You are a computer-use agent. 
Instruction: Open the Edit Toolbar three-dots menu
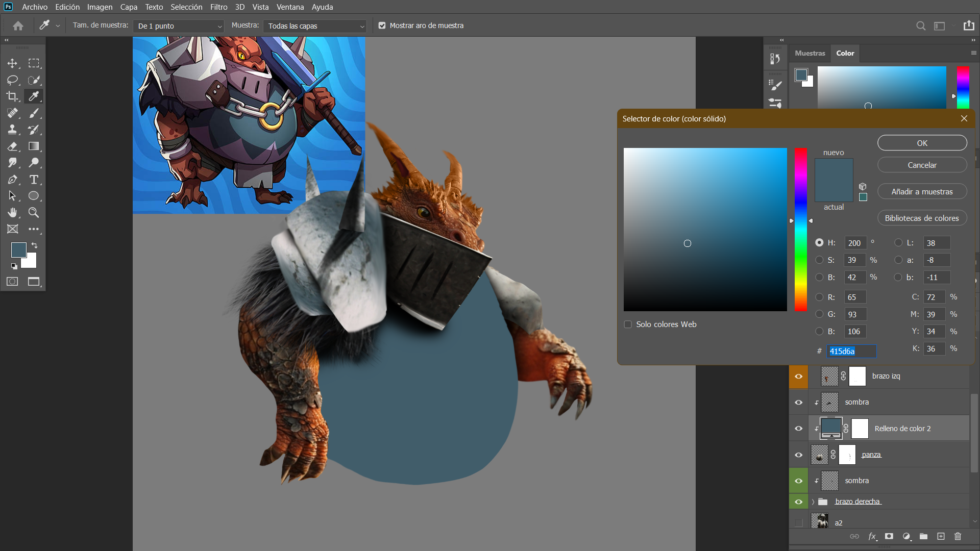click(34, 229)
